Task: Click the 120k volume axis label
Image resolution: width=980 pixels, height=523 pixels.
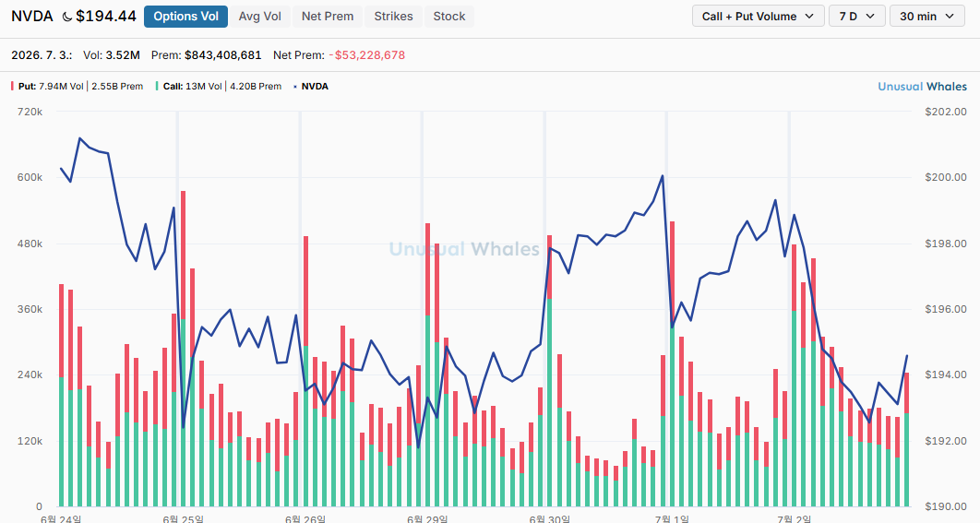Action: pyautogui.click(x=30, y=441)
